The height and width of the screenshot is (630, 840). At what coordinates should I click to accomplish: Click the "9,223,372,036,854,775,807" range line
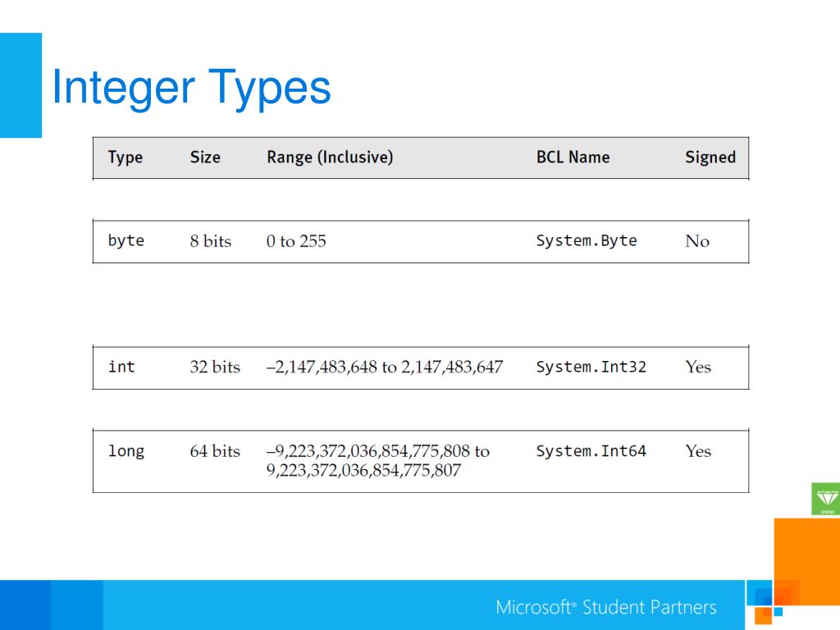point(363,470)
